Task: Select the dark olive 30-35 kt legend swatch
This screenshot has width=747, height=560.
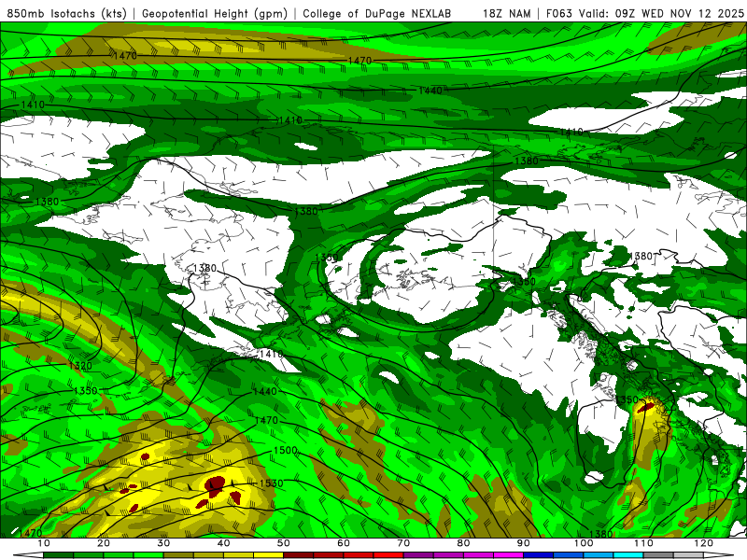Action: 178,555
